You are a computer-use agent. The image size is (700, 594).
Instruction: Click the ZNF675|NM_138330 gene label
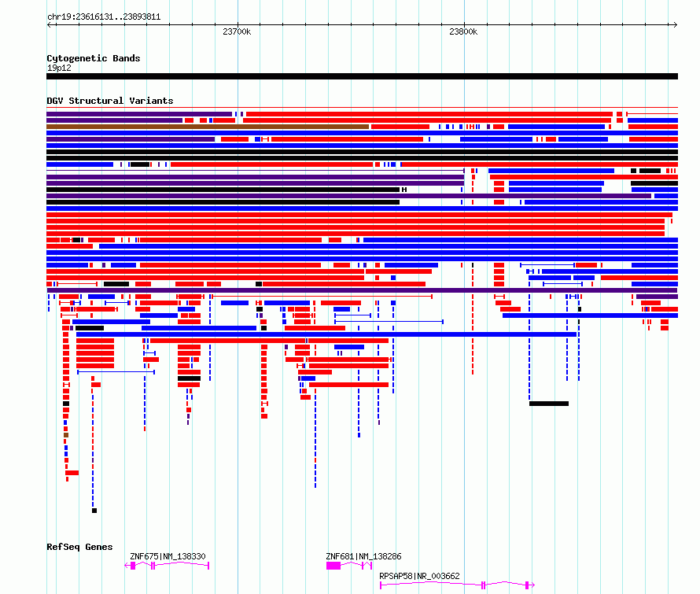point(168,556)
